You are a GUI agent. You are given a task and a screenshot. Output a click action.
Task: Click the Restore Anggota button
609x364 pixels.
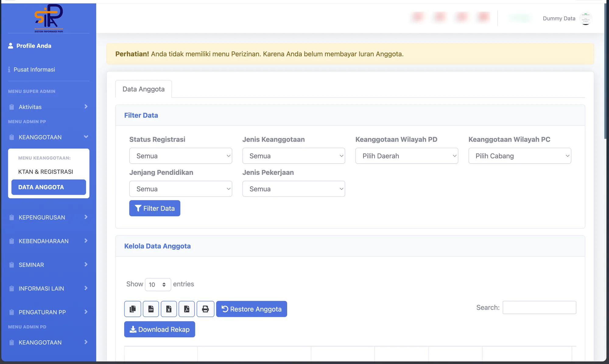click(252, 309)
